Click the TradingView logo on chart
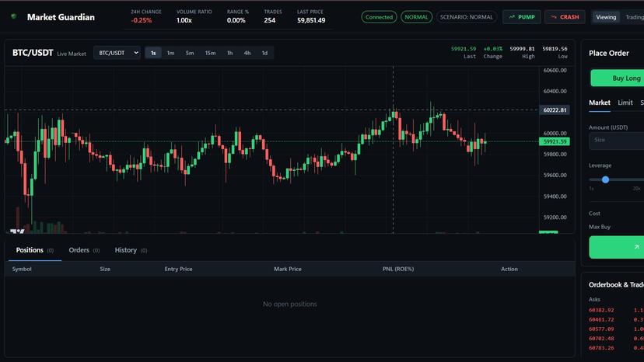 click(x=16, y=231)
